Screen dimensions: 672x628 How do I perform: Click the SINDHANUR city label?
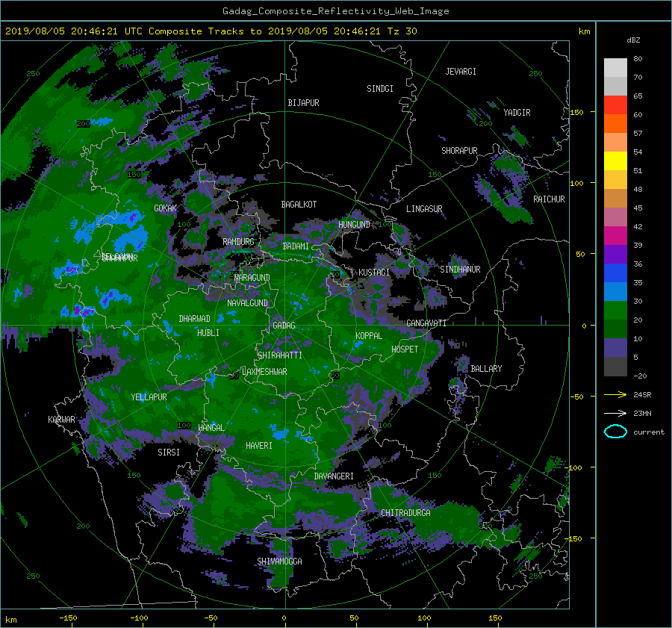coord(460,270)
